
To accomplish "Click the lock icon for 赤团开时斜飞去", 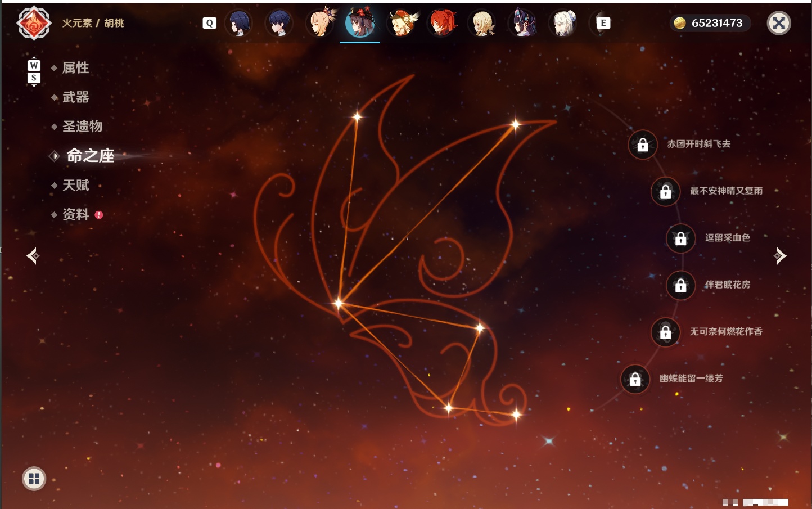I will coord(643,145).
